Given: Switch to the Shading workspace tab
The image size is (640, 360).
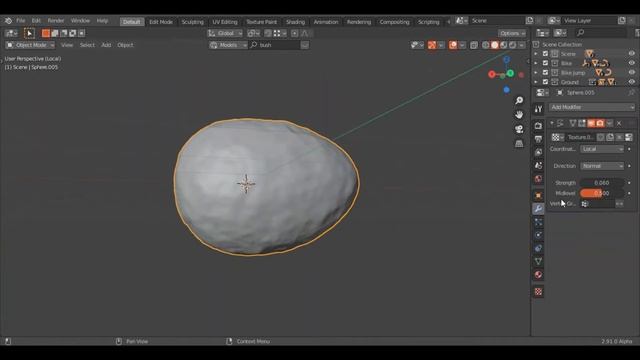Looking at the screenshot, I should coord(295,22).
